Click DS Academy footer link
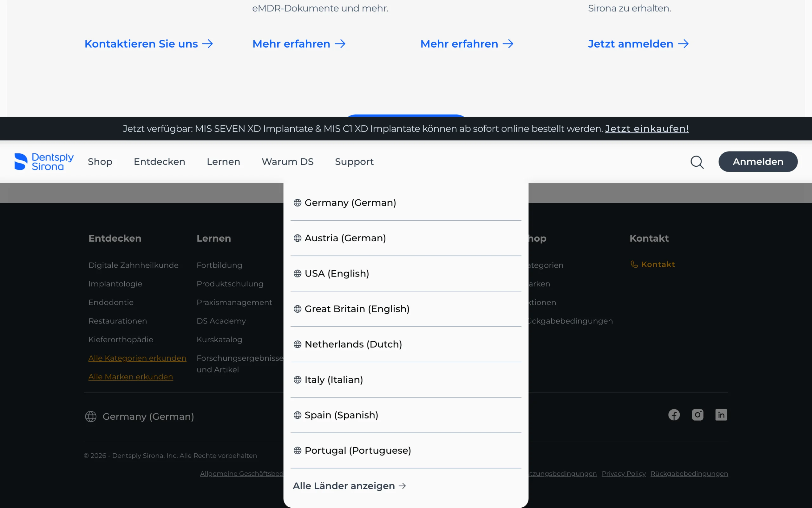 (221, 321)
